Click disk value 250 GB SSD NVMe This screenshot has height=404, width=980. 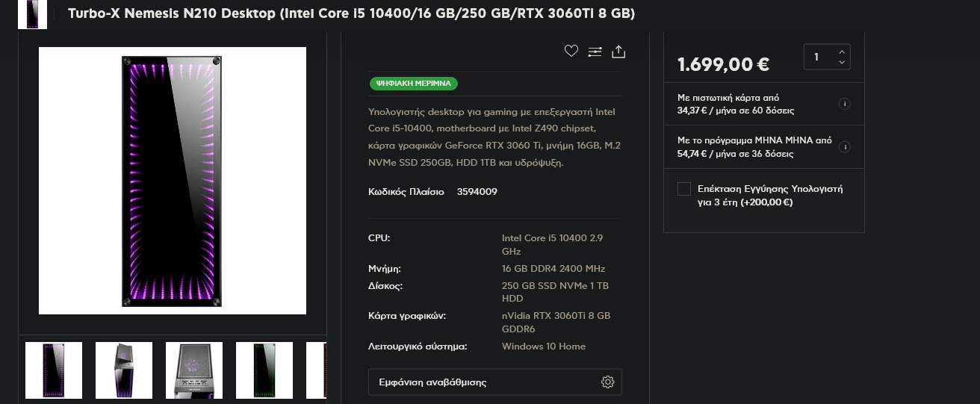[555, 292]
